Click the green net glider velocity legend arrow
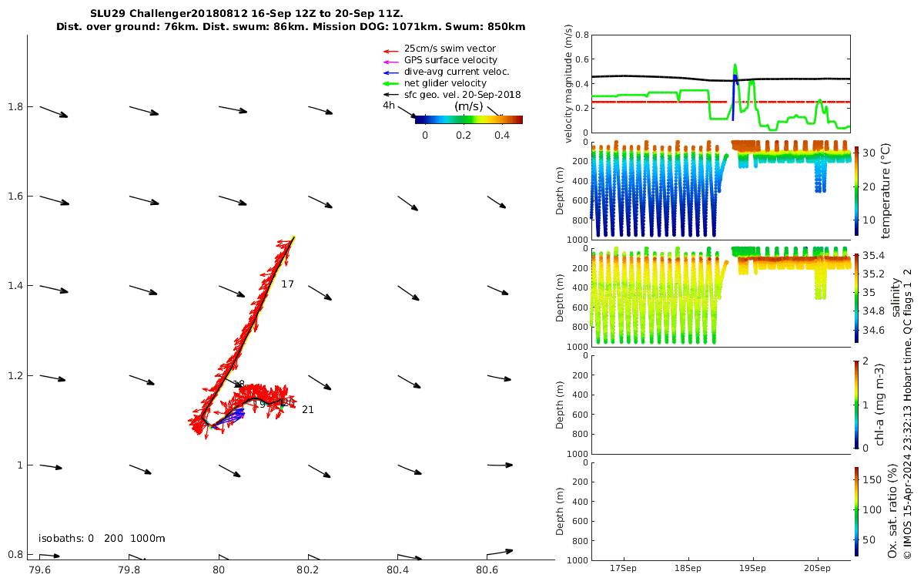Viewport: 924px width, 578px height. [x=390, y=83]
